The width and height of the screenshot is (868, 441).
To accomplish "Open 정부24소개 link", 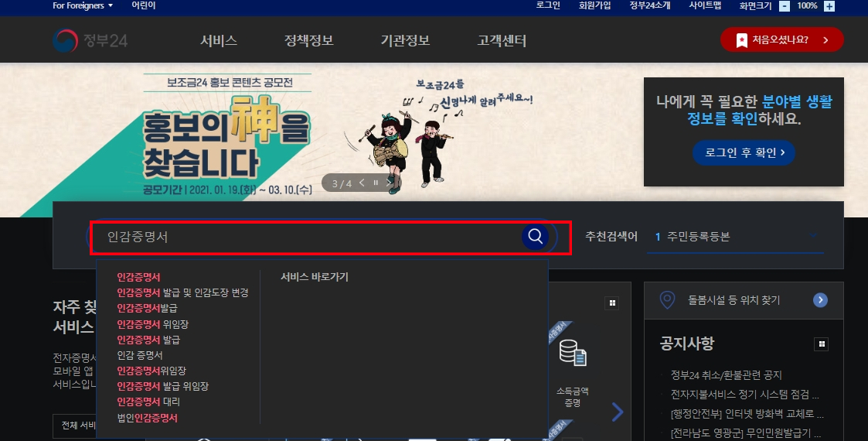I will point(650,5).
